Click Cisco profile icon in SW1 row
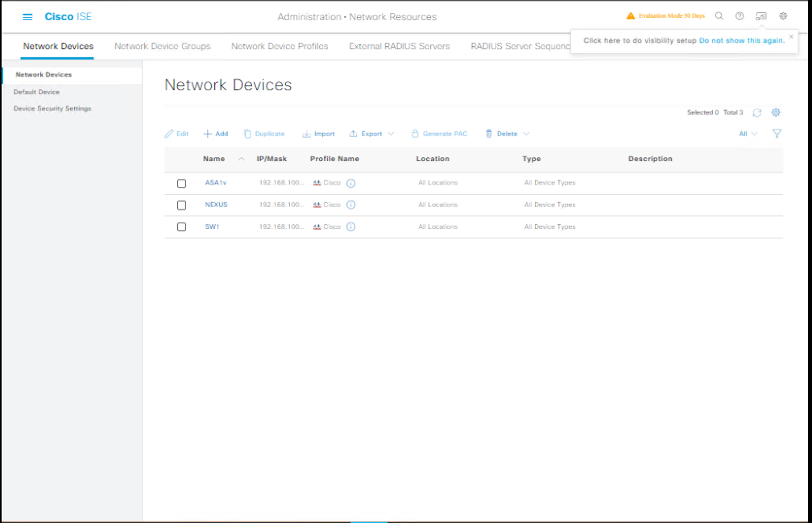The width and height of the screenshot is (812, 523). coord(317,226)
